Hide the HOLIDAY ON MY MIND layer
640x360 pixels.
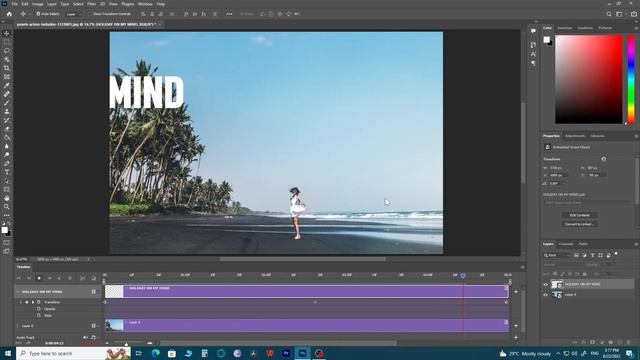pos(545,284)
